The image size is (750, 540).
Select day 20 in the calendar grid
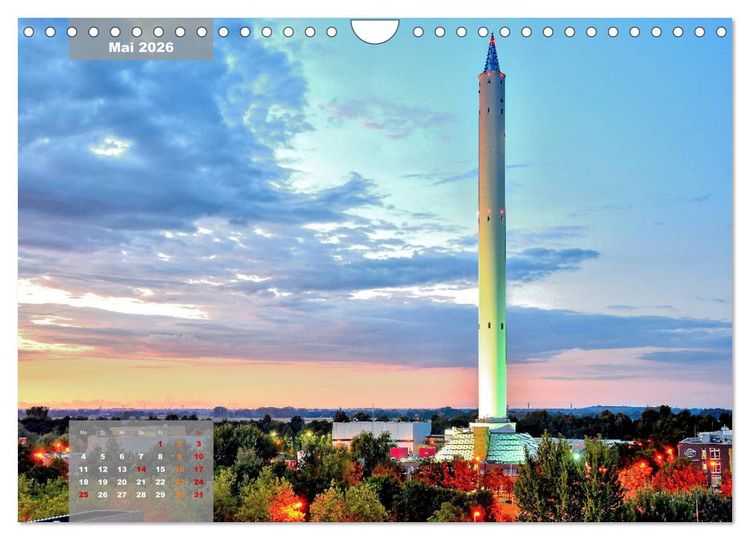[x=121, y=482]
